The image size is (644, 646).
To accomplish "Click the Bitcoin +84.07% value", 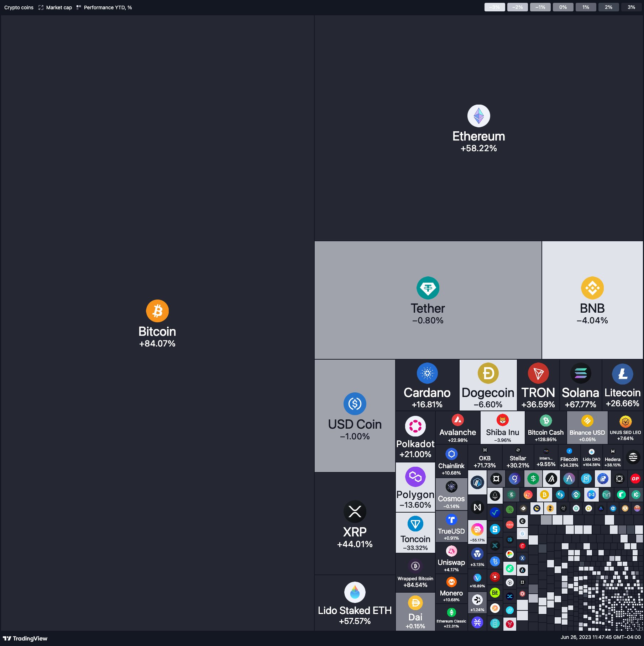I will coord(157,344).
